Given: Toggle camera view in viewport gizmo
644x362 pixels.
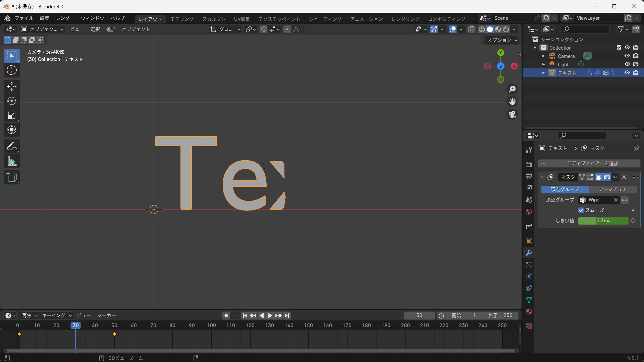Looking at the screenshot, I should [x=512, y=115].
